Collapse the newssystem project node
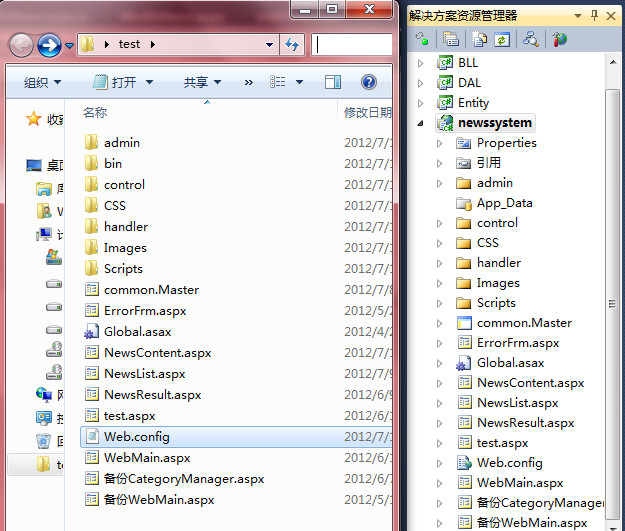 [421, 123]
